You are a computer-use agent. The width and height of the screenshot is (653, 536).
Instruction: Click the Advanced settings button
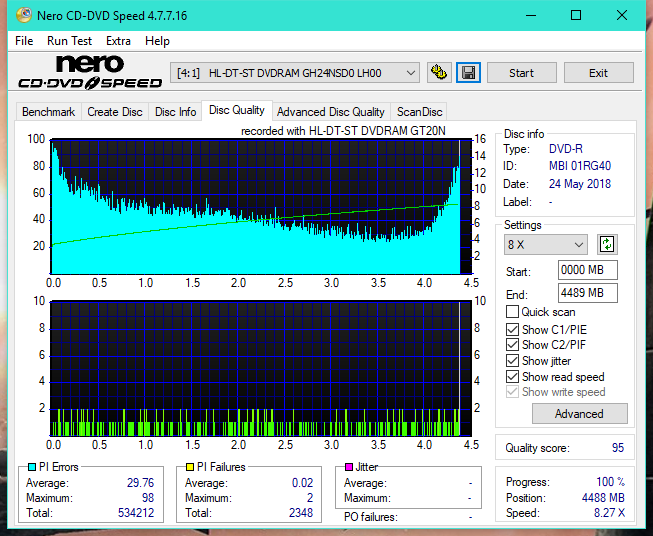(x=579, y=414)
